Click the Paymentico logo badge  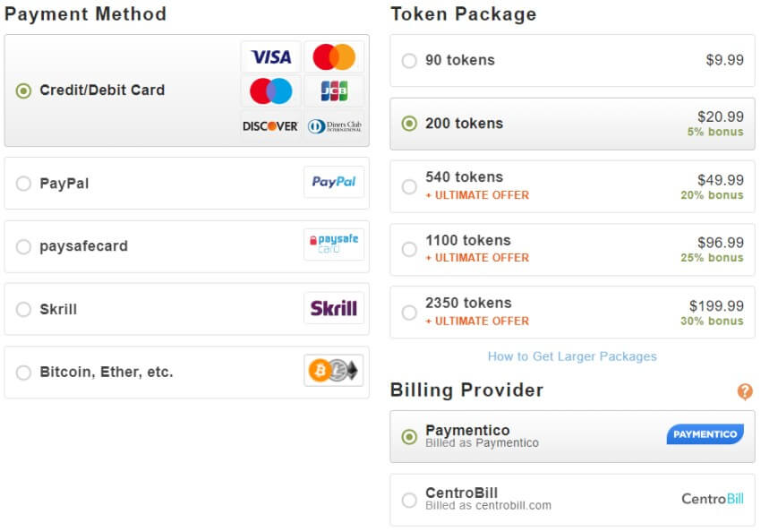pos(705,434)
